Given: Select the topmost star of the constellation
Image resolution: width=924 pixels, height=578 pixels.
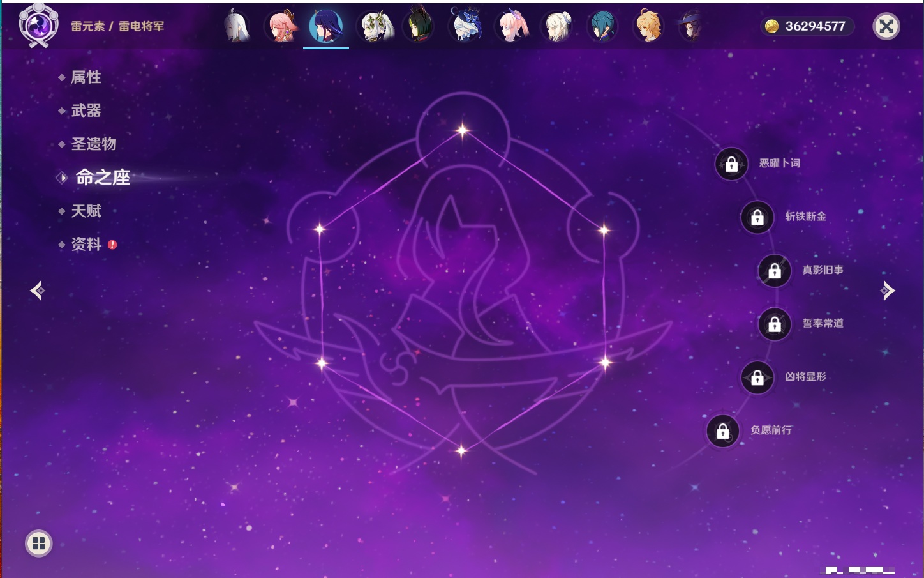Looking at the screenshot, I should (x=463, y=130).
